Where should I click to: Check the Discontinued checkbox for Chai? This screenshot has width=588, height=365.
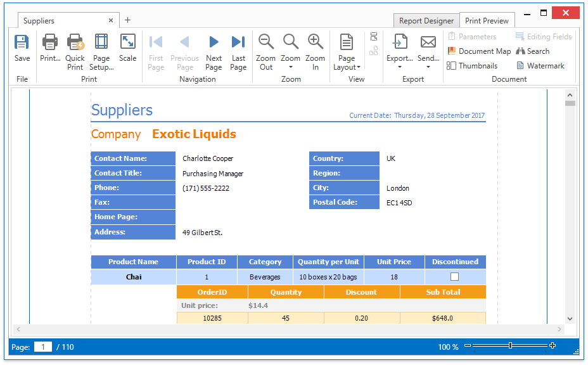[x=454, y=277]
